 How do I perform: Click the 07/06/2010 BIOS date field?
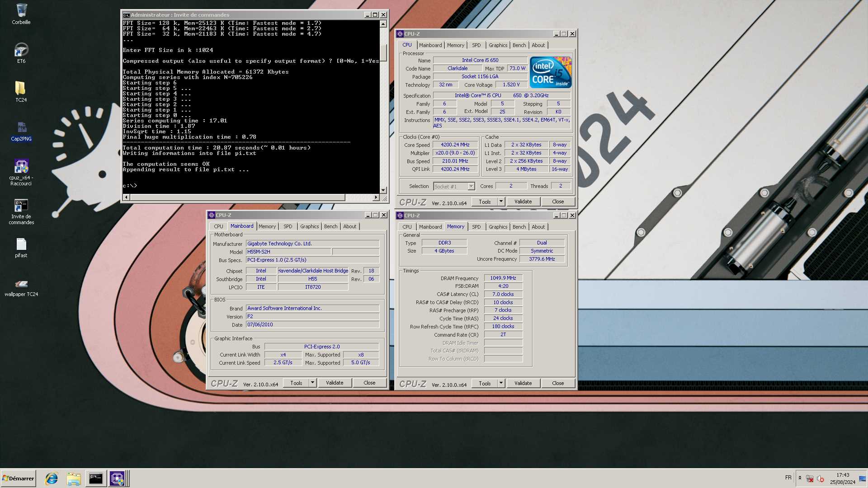(312, 324)
